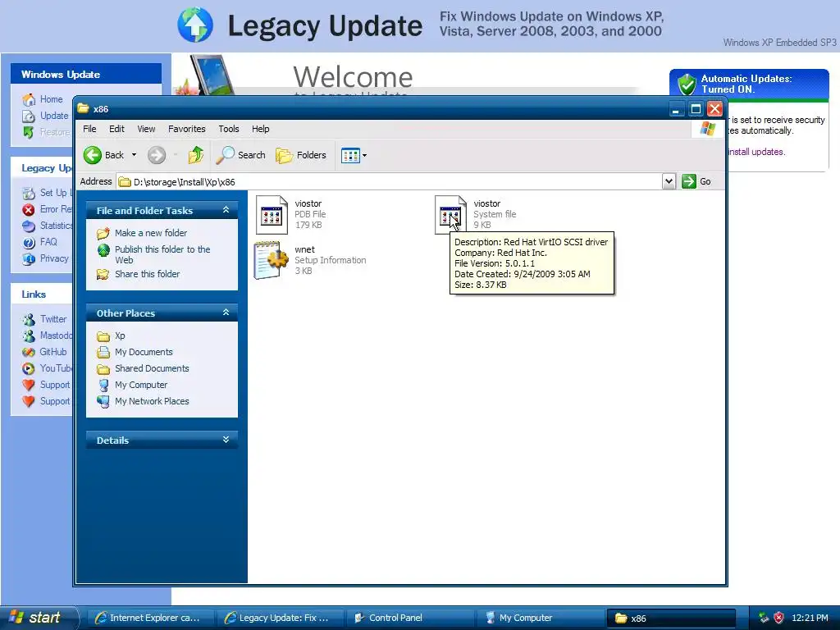Click the FAQ link in sidebar
The width and height of the screenshot is (840, 630).
click(48, 242)
